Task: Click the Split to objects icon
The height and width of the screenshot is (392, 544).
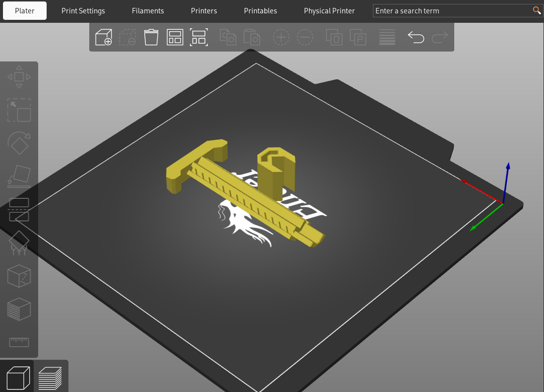Action: tap(334, 37)
